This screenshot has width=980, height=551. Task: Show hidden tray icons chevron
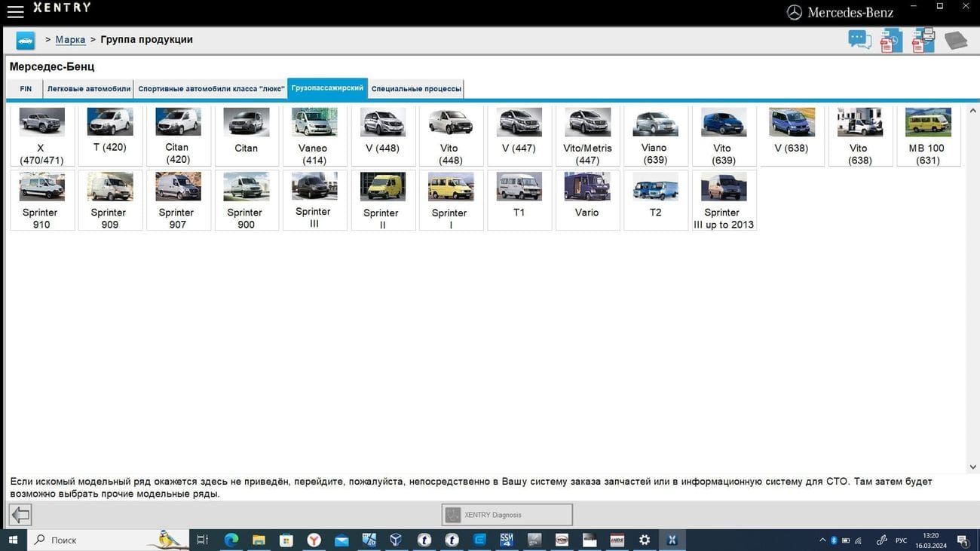point(822,540)
